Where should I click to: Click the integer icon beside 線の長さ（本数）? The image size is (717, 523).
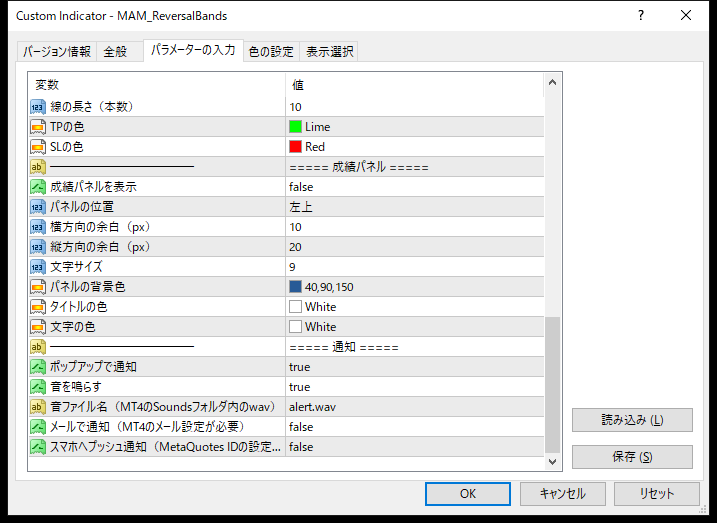click(x=38, y=107)
